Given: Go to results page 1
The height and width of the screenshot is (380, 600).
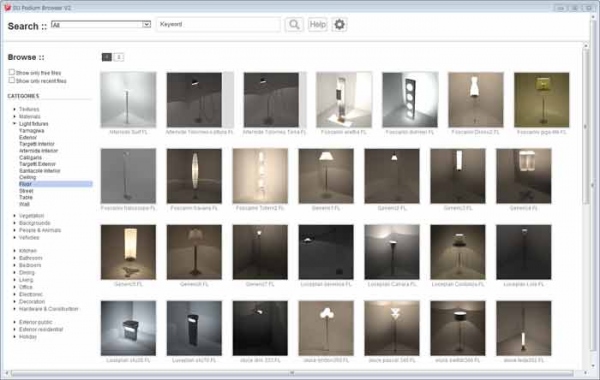Looking at the screenshot, I should (107, 57).
